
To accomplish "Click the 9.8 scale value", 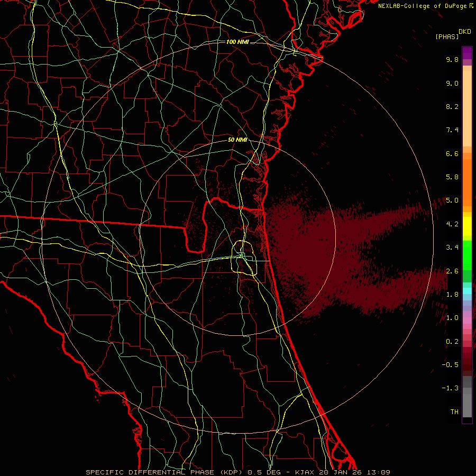I will click(x=452, y=59).
